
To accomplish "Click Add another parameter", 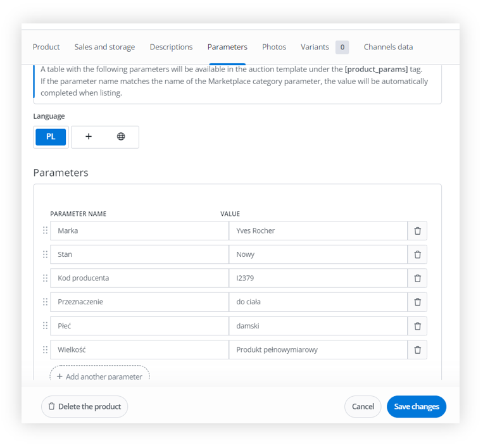I will pos(100,376).
